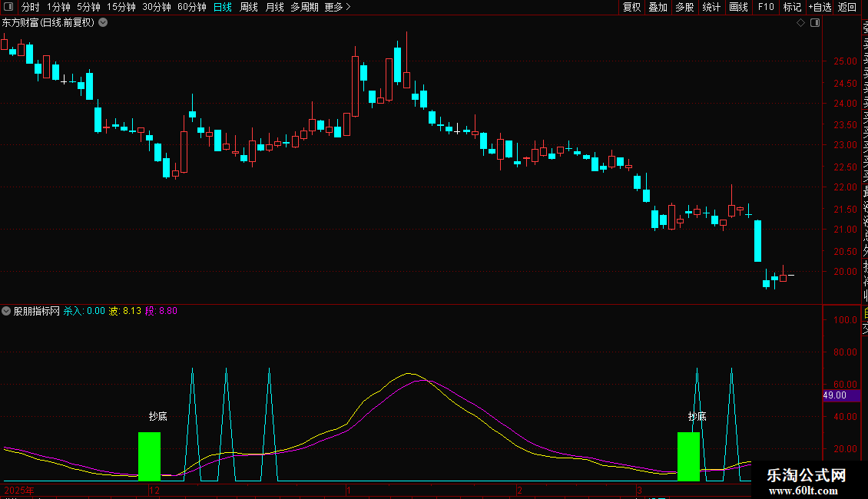868x499 pixels.
Task: Open the 复权 adjustment option
Action: click(631, 7)
